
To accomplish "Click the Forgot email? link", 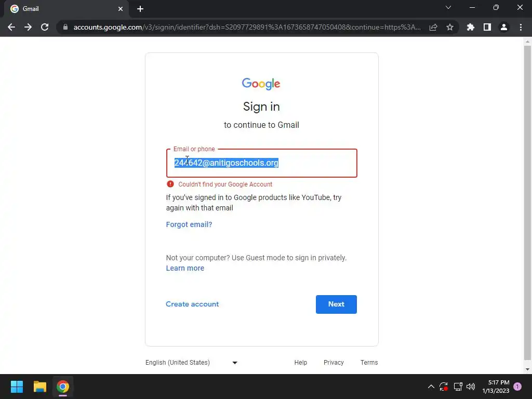I will point(189,224).
